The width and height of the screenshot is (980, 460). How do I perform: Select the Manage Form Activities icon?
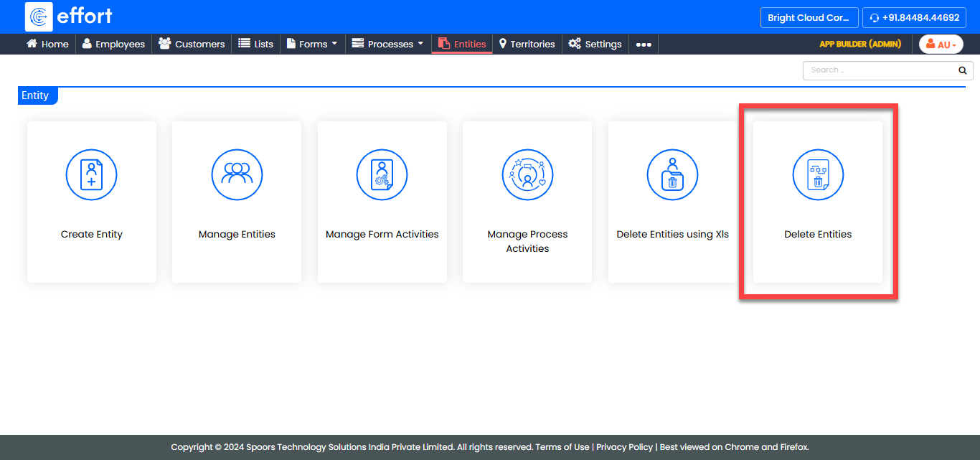[x=382, y=174]
